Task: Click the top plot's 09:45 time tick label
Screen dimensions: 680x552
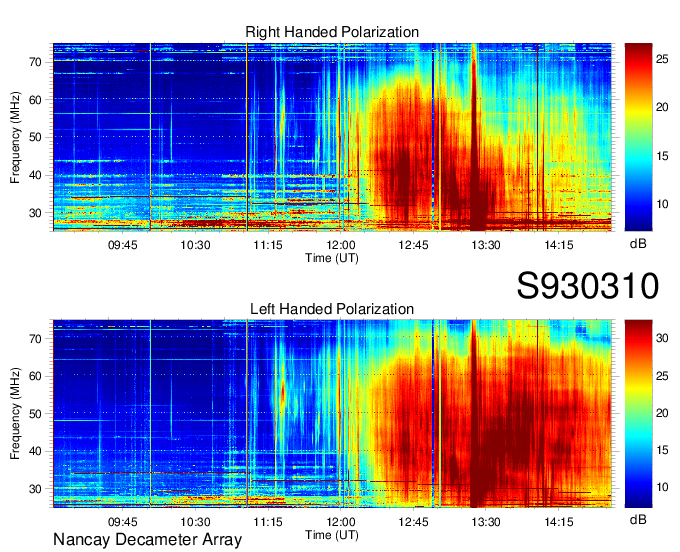Action: (x=122, y=245)
